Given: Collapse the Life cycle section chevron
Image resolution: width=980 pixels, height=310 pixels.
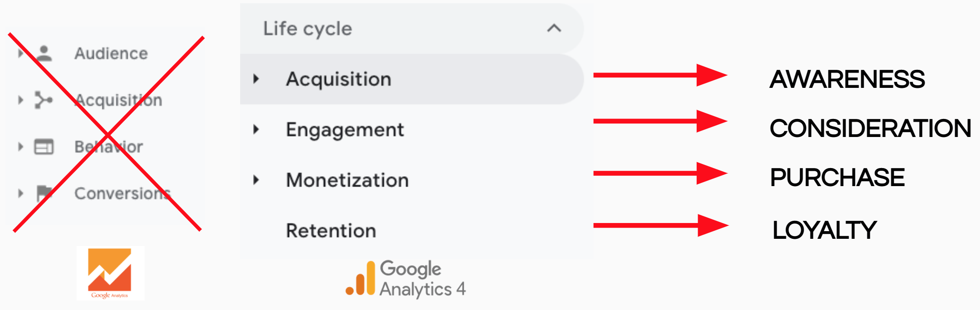Looking at the screenshot, I should [x=554, y=28].
